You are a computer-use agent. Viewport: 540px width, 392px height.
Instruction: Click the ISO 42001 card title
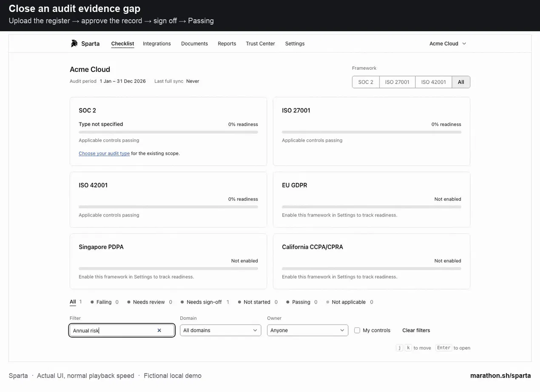click(x=93, y=185)
